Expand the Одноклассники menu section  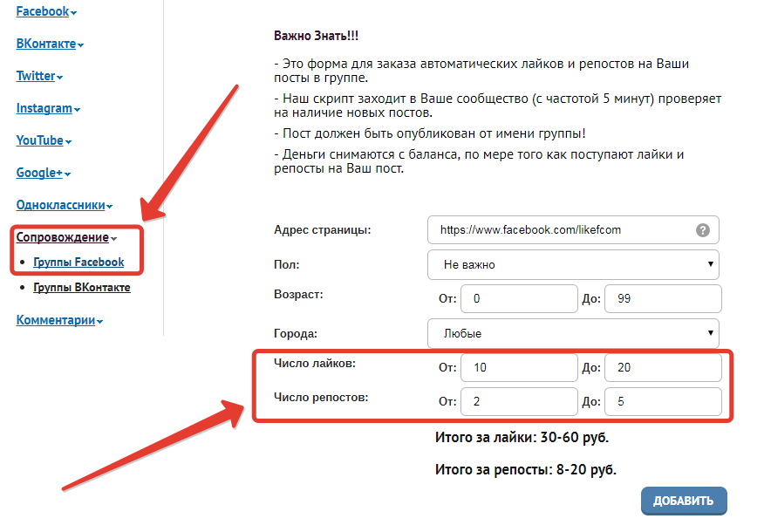click(x=65, y=206)
